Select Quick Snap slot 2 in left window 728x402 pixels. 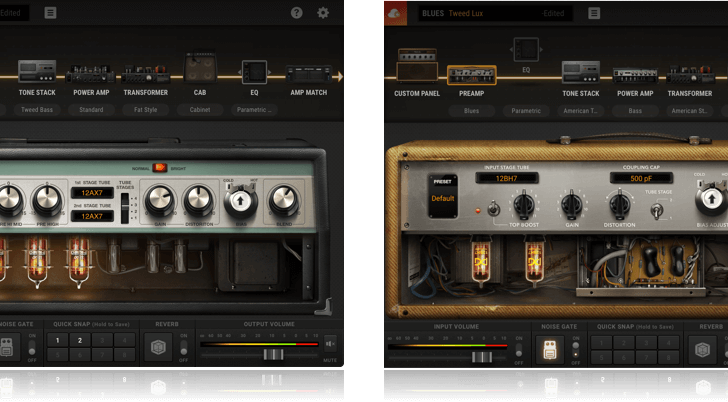(x=80, y=340)
